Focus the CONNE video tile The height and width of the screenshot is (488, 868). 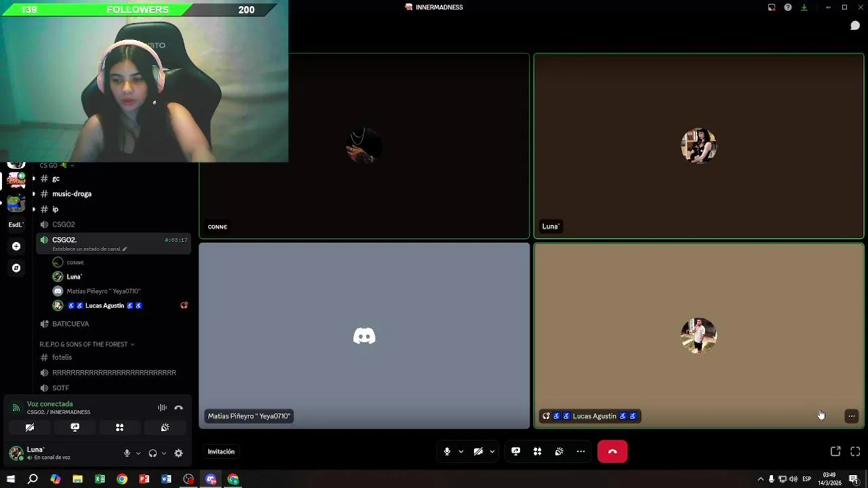[364, 146]
